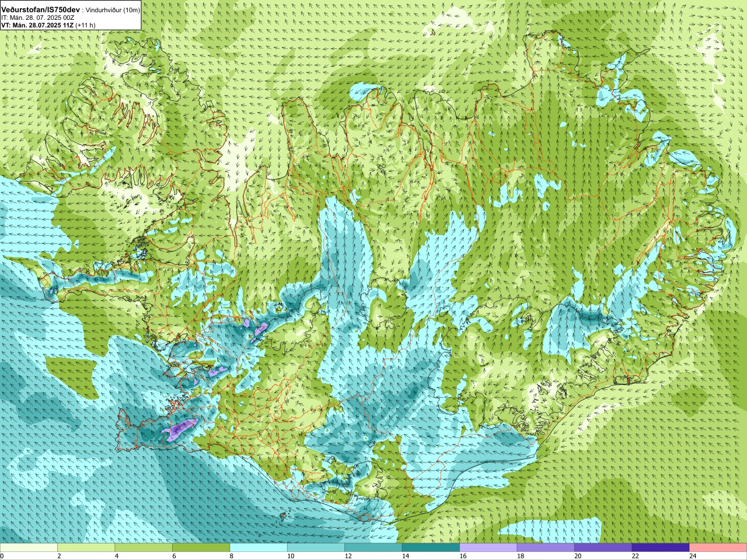Select the 2–4 light green legend swatch
Viewport: 747px width, 560px height.
86,548
